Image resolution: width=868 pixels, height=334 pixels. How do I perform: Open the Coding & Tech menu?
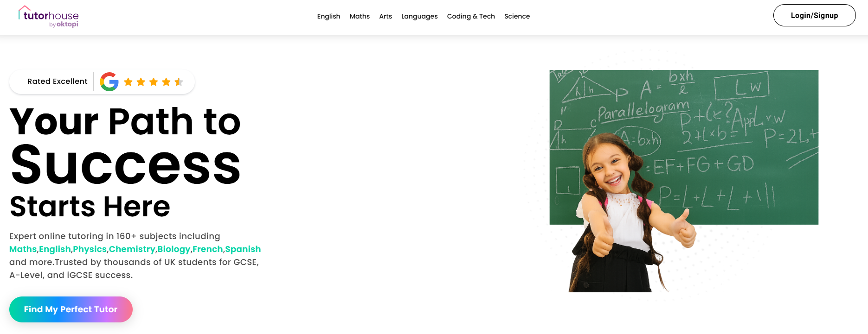(x=471, y=16)
